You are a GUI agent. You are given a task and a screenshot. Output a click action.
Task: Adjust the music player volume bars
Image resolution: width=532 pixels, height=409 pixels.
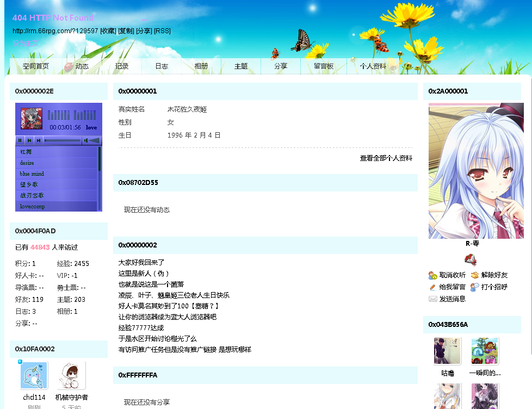pyautogui.click(x=94, y=140)
